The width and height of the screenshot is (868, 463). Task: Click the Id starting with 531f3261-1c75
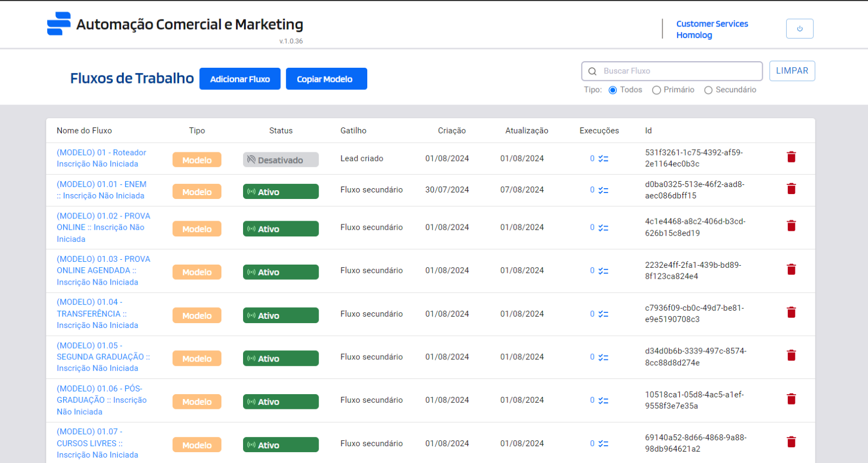694,158
